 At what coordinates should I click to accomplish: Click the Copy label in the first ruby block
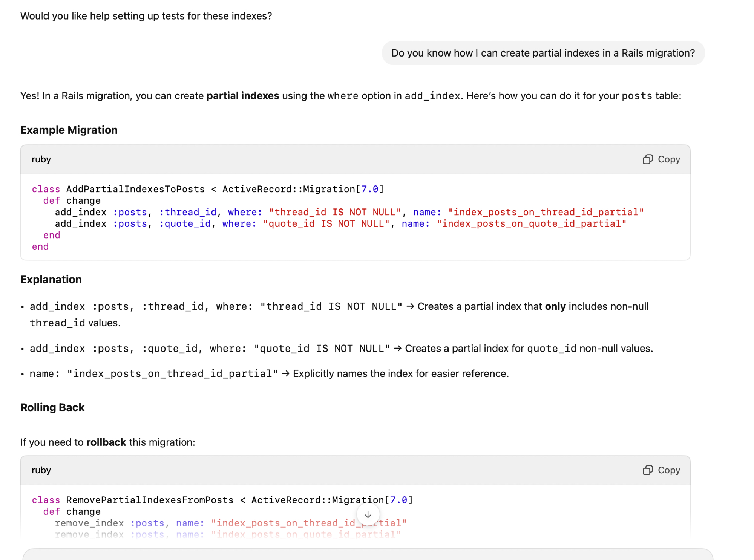coord(668,159)
